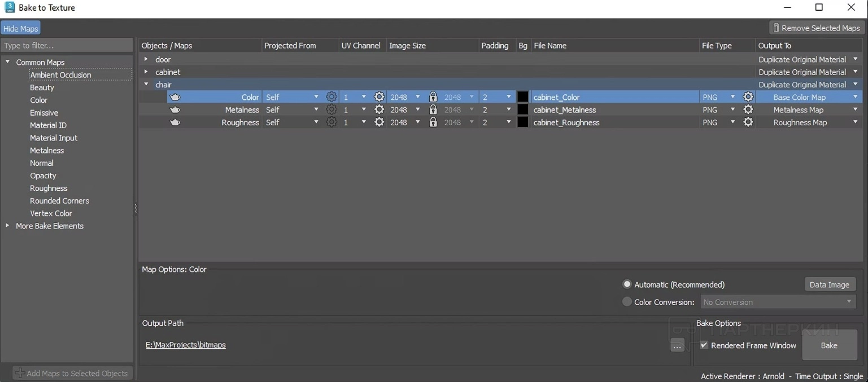
Task: Open file type settings gear for cabinet_Color
Action: pos(748,97)
